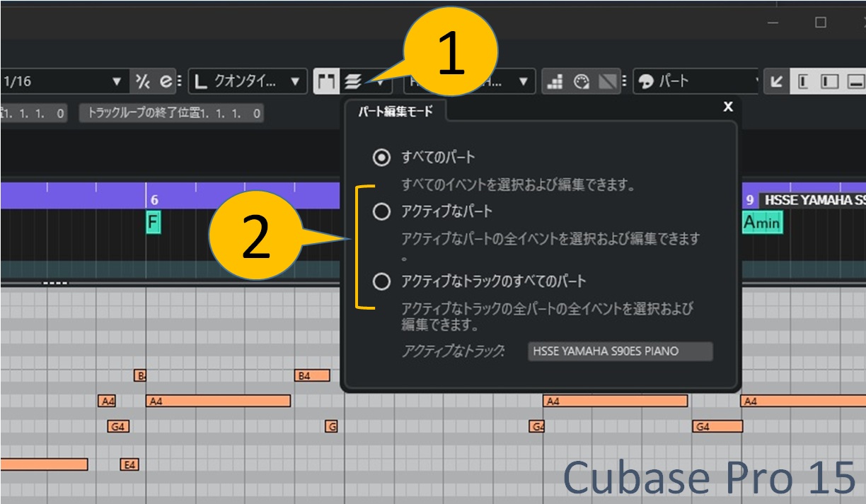
Task: Toggle the left zone layout icon
Action: tap(803, 82)
